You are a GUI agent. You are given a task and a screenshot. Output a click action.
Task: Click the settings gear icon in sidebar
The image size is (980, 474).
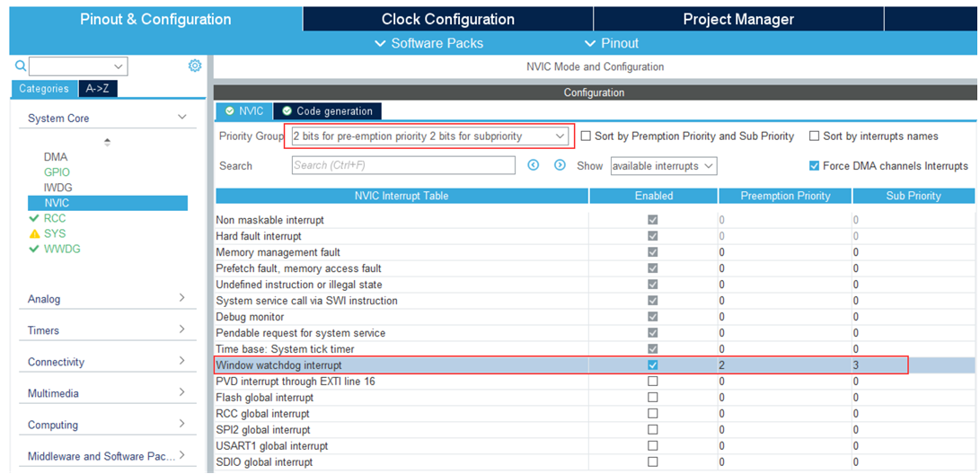195,66
